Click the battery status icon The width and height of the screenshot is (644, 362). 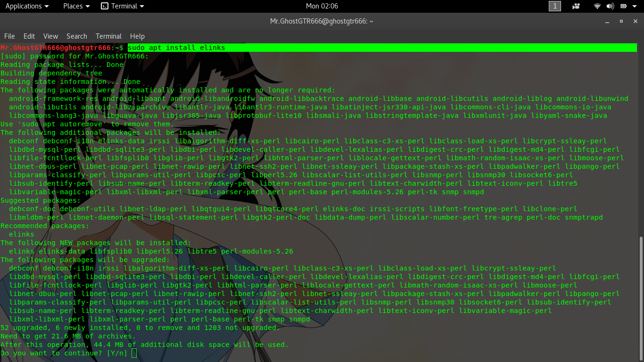[x=623, y=6]
